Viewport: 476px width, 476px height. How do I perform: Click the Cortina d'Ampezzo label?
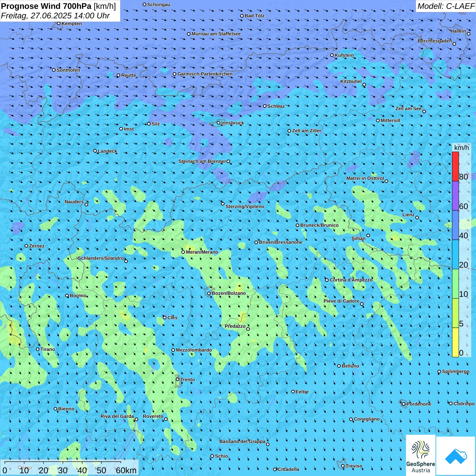pos(351,280)
